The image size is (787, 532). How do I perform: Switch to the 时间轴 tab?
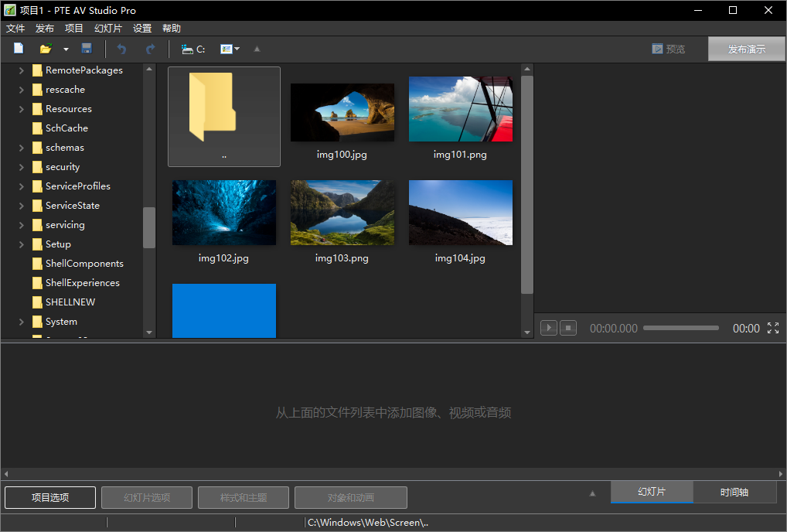[x=734, y=492]
